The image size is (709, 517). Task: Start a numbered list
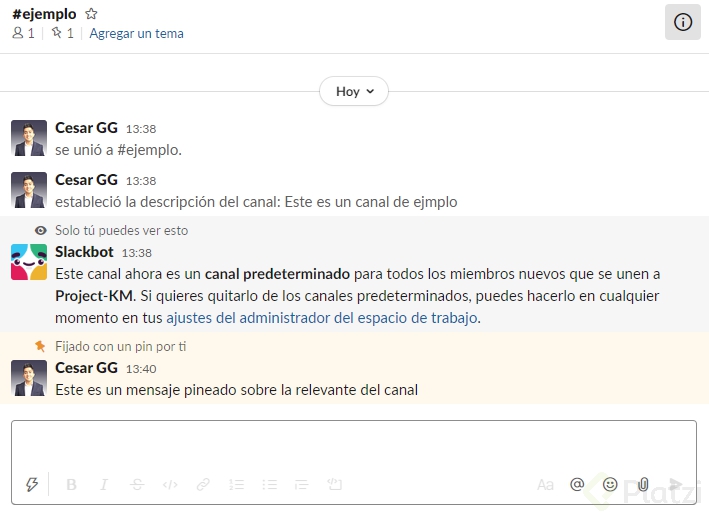point(236,484)
